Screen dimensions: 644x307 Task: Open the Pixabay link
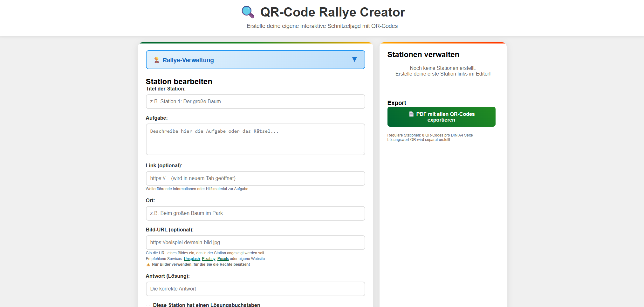pyautogui.click(x=208, y=258)
